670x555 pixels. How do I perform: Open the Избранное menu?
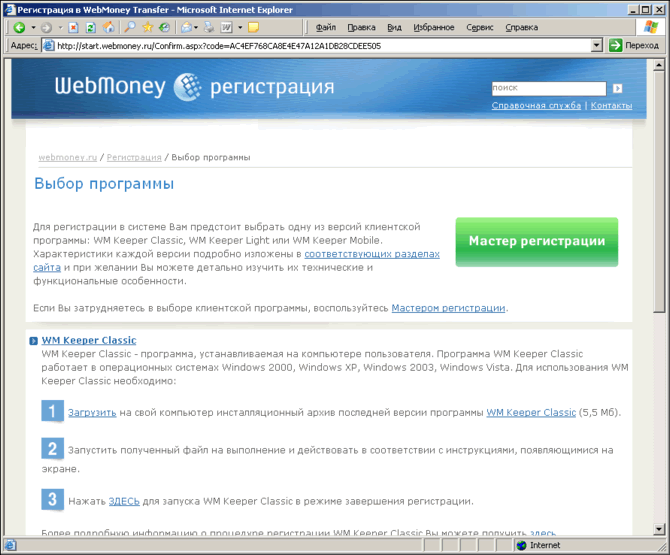433,27
